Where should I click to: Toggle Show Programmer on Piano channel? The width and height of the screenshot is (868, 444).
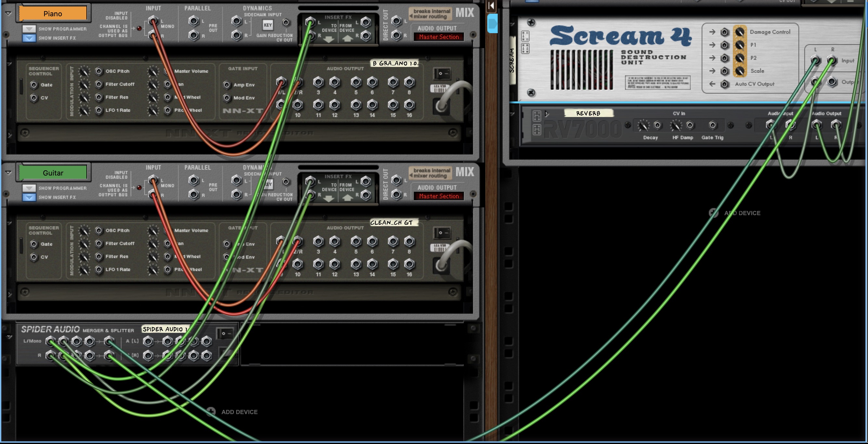[29, 29]
